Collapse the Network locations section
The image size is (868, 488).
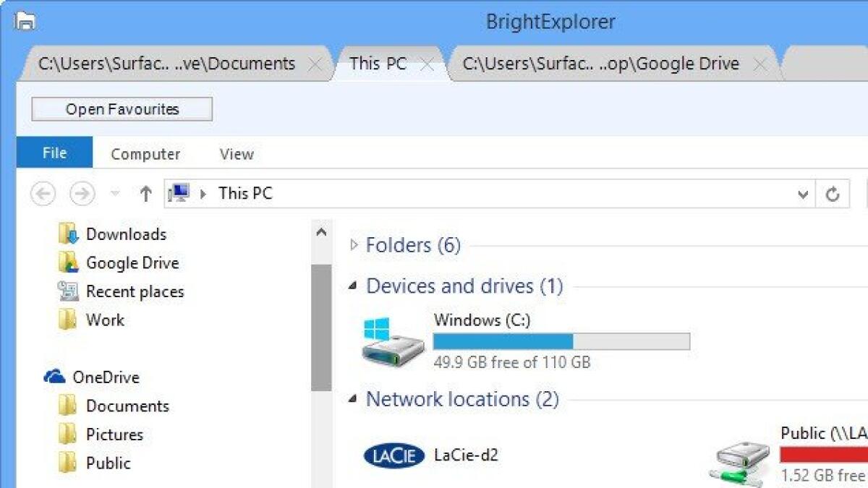[352, 398]
